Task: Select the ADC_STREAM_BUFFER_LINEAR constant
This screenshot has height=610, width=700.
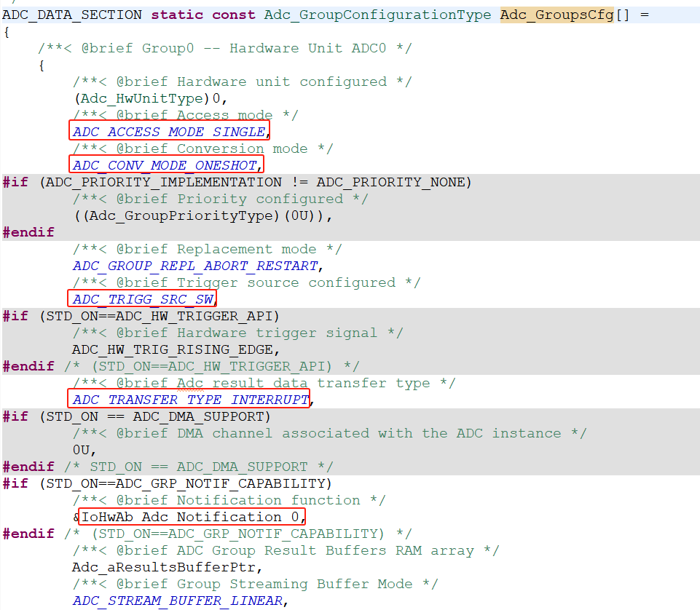Action: [177, 601]
